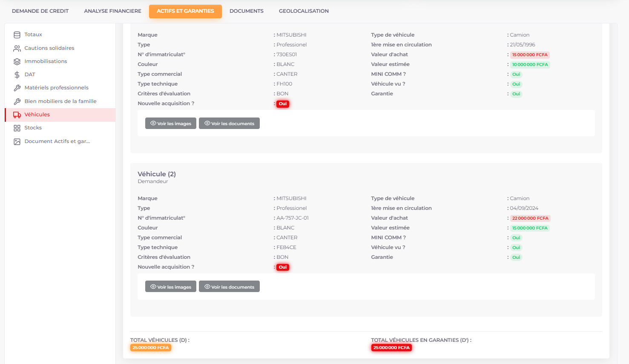Screen dimensions: 629x364
Task: Go to the Documents tab
Action: click(246, 11)
